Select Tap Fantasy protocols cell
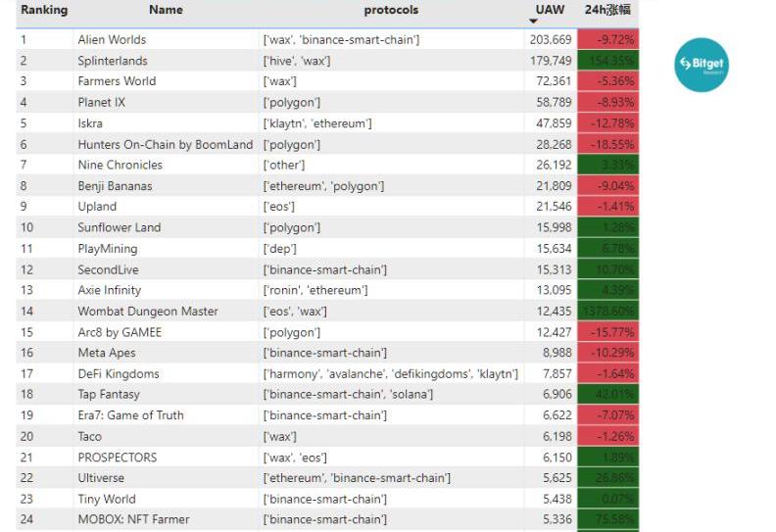This screenshot has height=532, width=776. [x=348, y=395]
